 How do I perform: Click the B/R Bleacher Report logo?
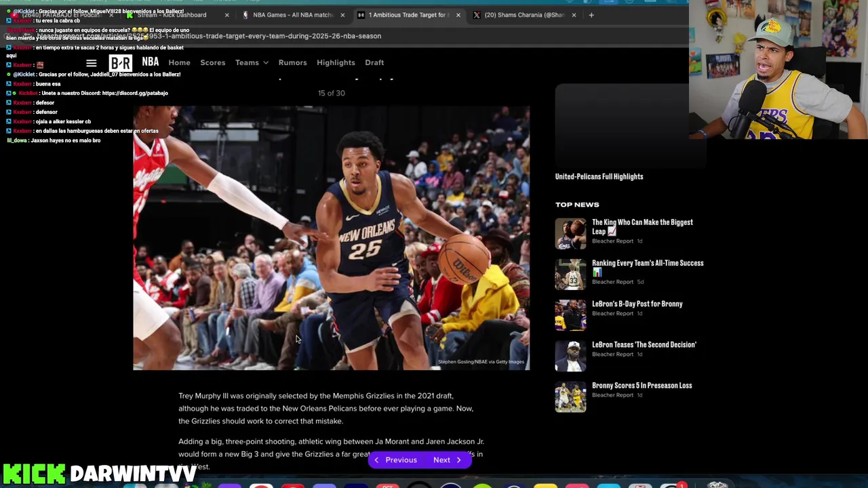pyautogui.click(x=121, y=63)
